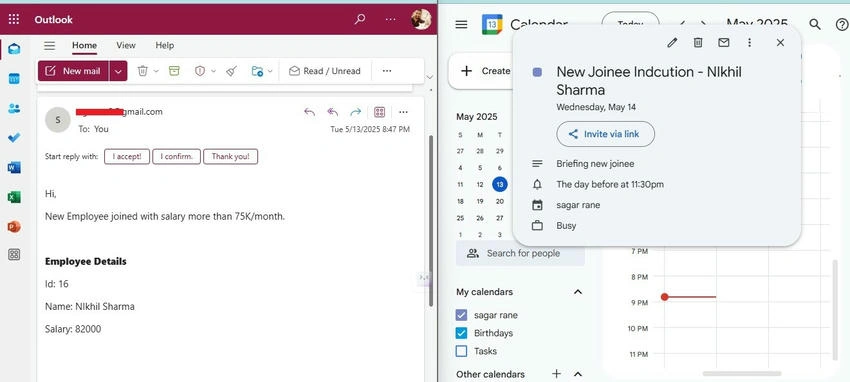Expand the Outlook ribbon chevron
The height and width of the screenshot is (382, 850).
tap(429, 77)
